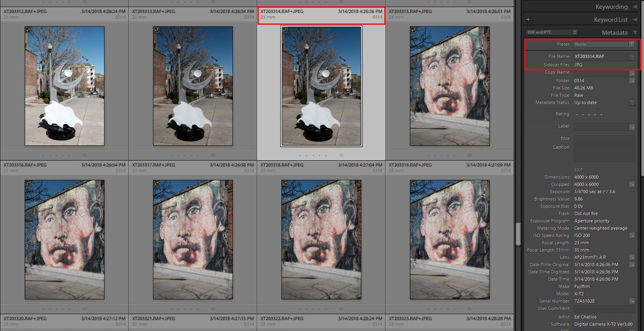The image size is (644, 331).
Task: Click the File Name batch rename list icon
Action: pos(632,58)
